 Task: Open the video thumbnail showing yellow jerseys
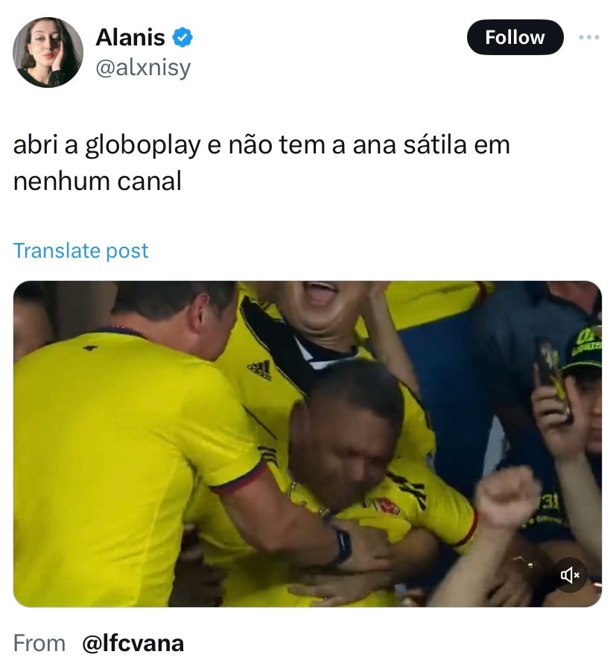click(x=308, y=443)
